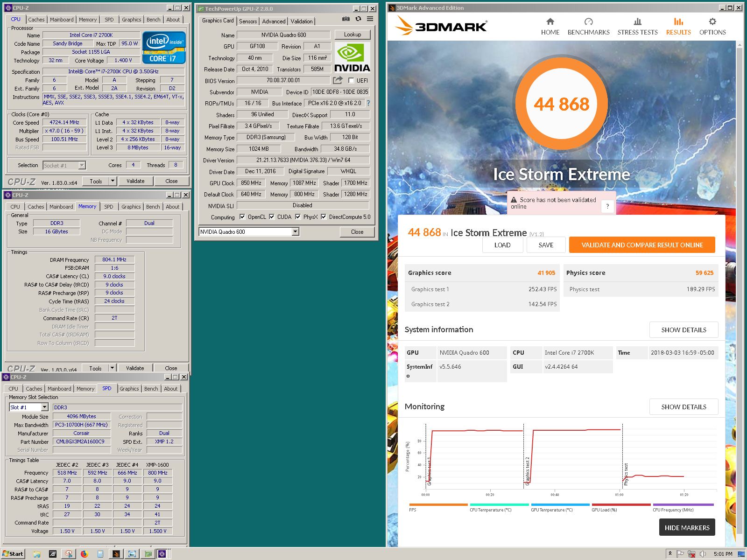Click Validate and Compare Result Online

click(642, 245)
